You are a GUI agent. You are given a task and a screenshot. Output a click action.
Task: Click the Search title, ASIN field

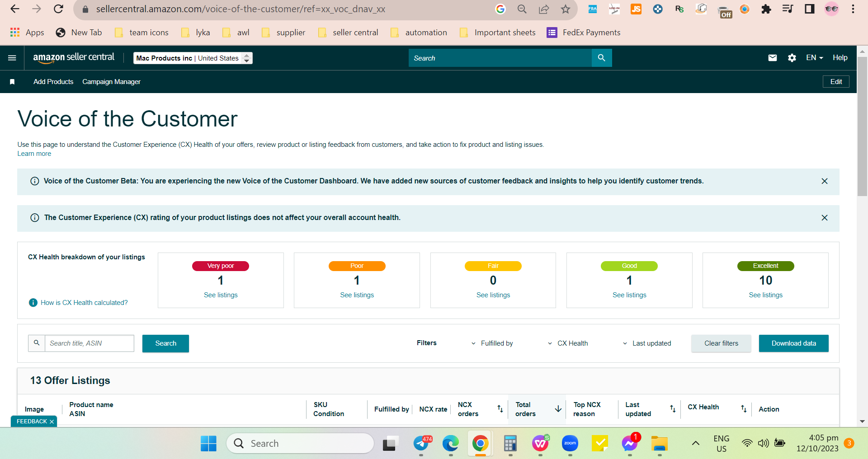90,343
